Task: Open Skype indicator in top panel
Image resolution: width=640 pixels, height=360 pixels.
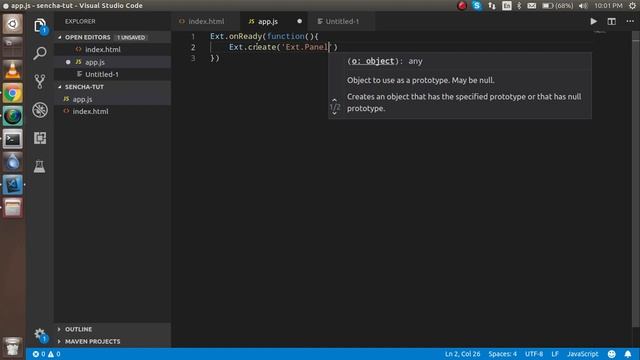Action: coord(476,6)
